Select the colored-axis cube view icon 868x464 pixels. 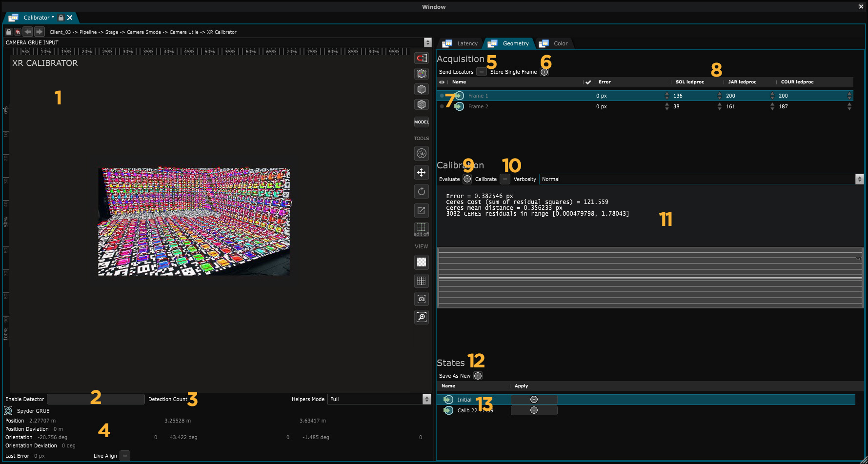pos(422,74)
